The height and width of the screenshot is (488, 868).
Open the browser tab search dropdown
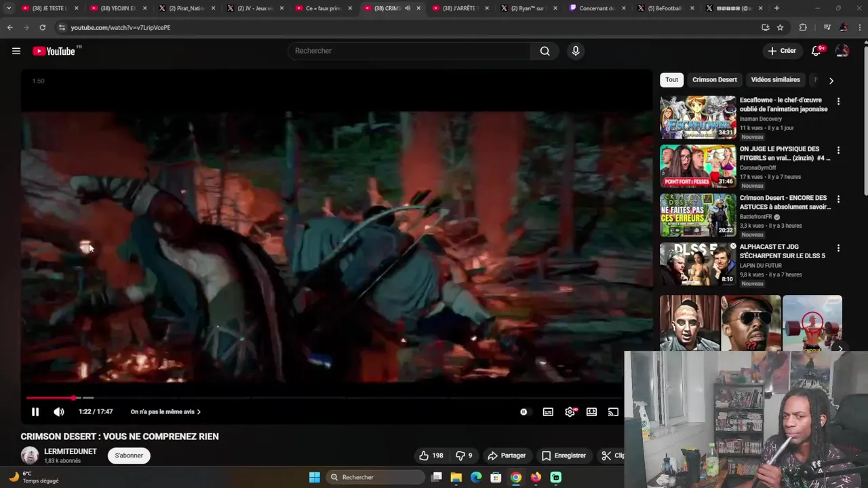[8, 8]
